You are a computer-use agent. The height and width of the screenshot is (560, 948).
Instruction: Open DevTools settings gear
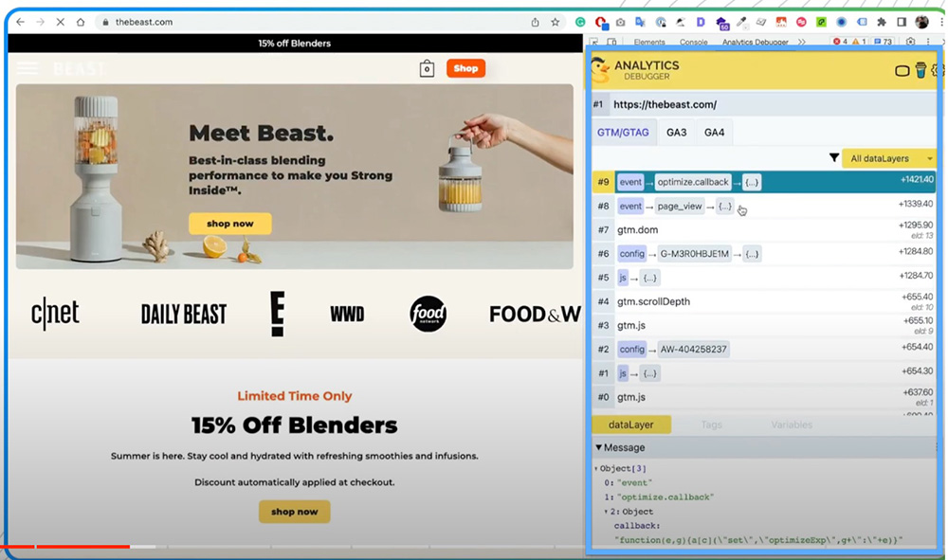coord(910,42)
